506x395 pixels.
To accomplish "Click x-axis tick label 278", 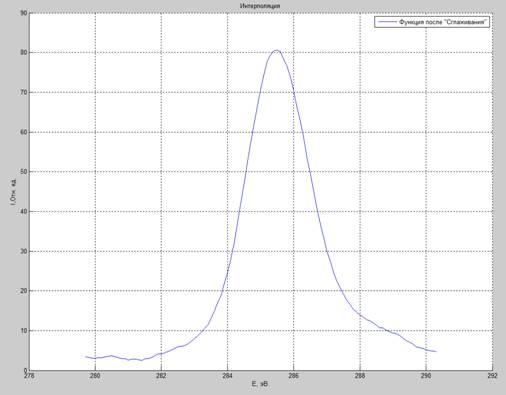I will click(x=29, y=376).
